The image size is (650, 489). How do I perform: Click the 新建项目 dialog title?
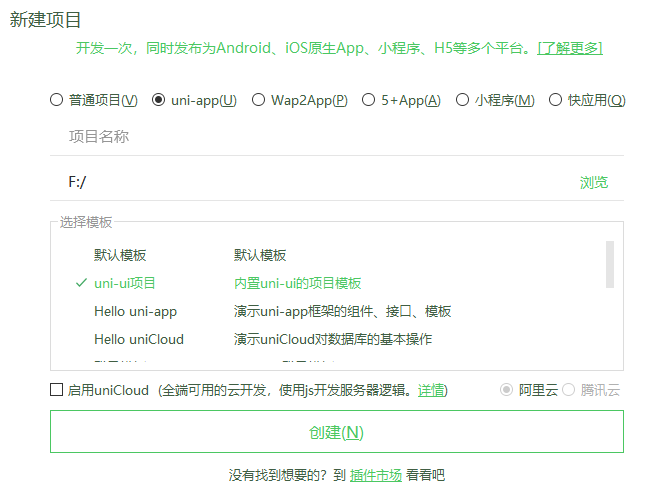(45, 19)
